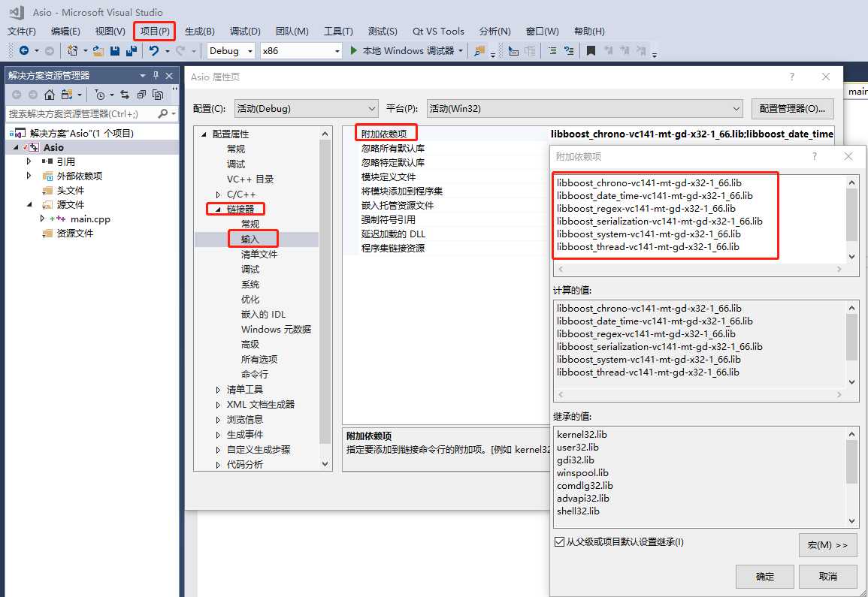
Task: Click vertical scrollbar of property tree
Action: (x=325, y=299)
